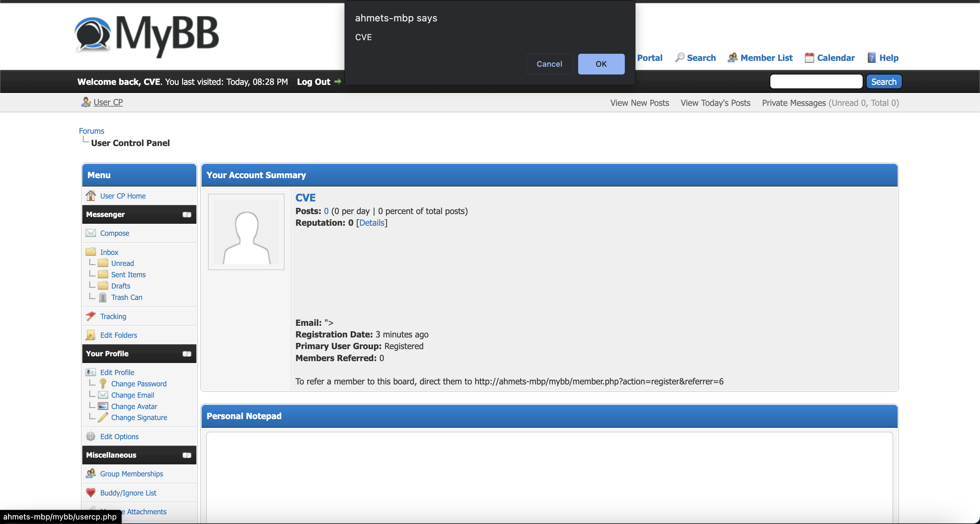Click the Group Memberships people icon
The height and width of the screenshot is (524, 980).
90,473
